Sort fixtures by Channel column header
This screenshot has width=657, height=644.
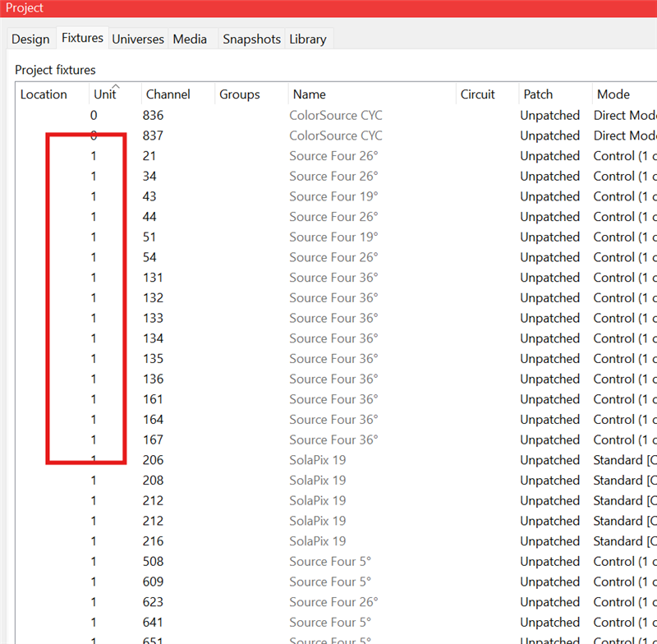pos(167,94)
